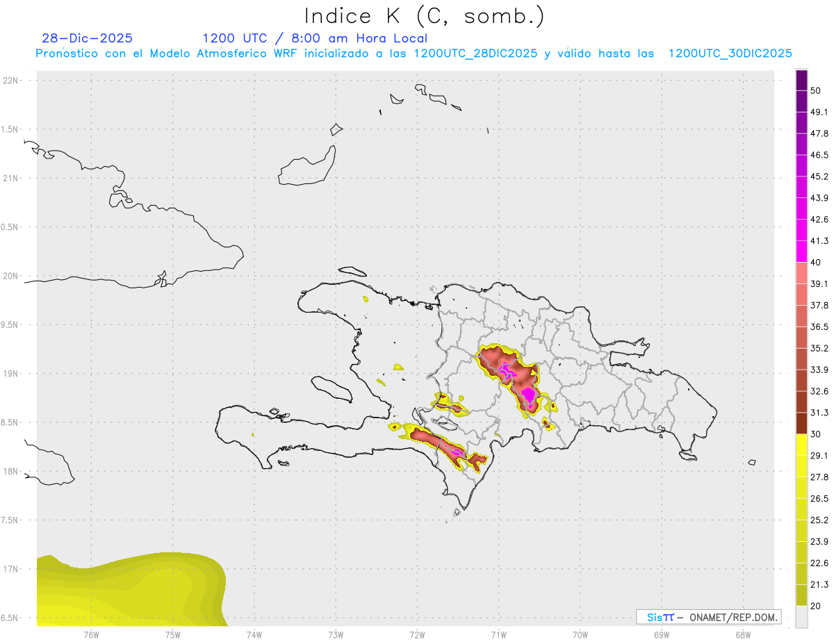Viewport: 834px width, 644px height.
Task: Click the '73W' longitude label
Action: 336,634
